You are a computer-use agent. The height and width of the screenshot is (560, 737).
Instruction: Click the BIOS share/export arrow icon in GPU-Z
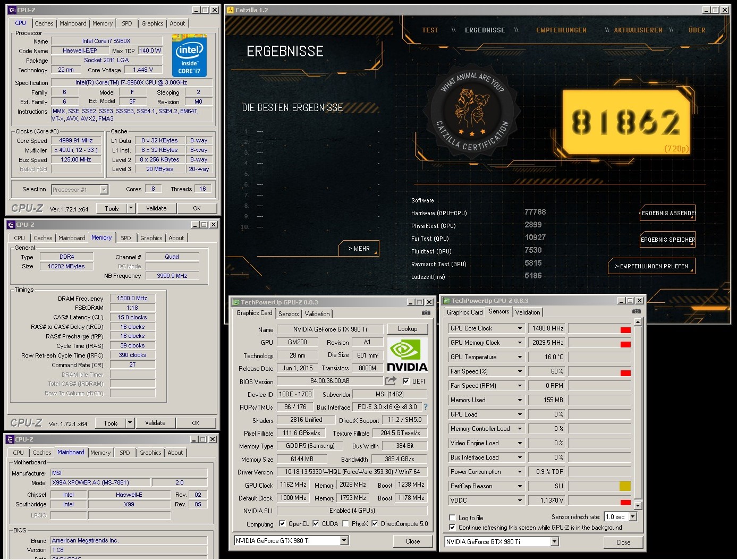coord(391,381)
